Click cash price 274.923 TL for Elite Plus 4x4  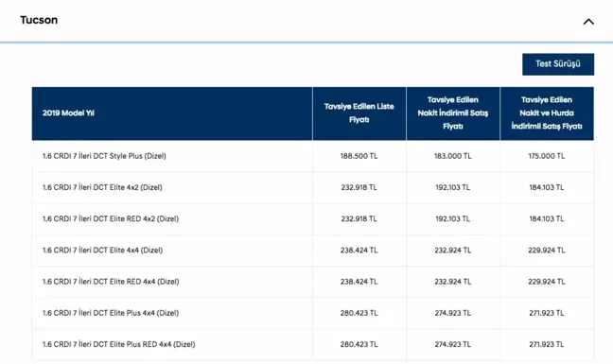tap(453, 313)
